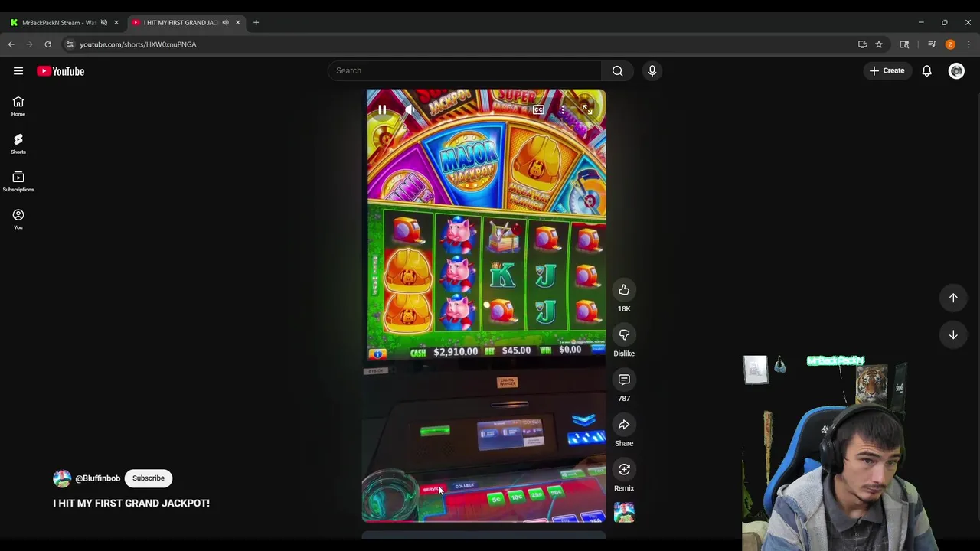The width and height of the screenshot is (980, 551).
Task: Toggle closed captions on the Short
Action: click(538, 110)
